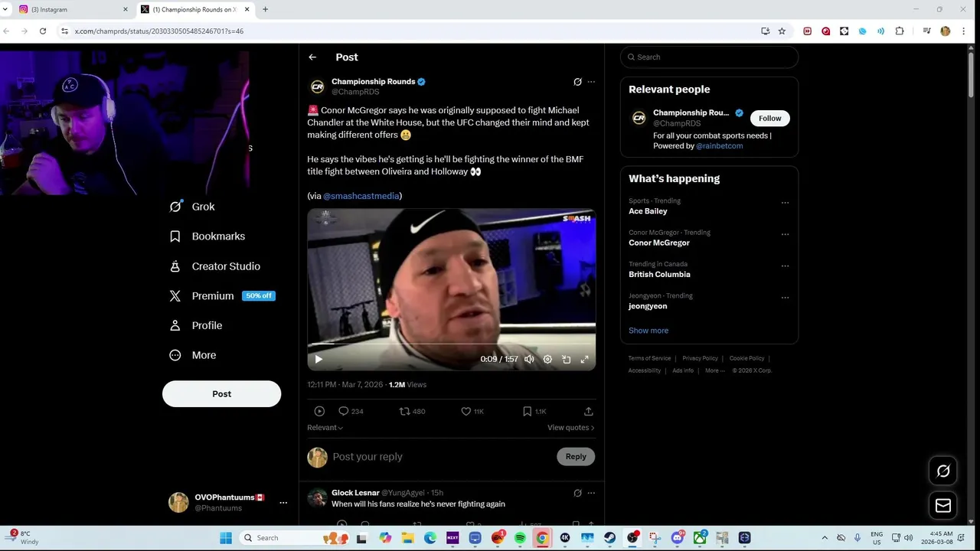Open the Terms of Service link
The image size is (980, 551).
coord(649,358)
